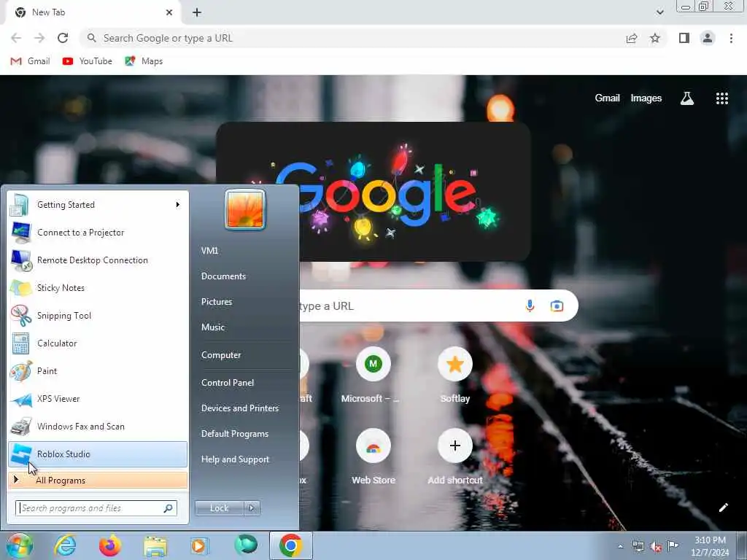This screenshot has width=747, height=560.
Task: Open Control Panel
Action: point(228,382)
